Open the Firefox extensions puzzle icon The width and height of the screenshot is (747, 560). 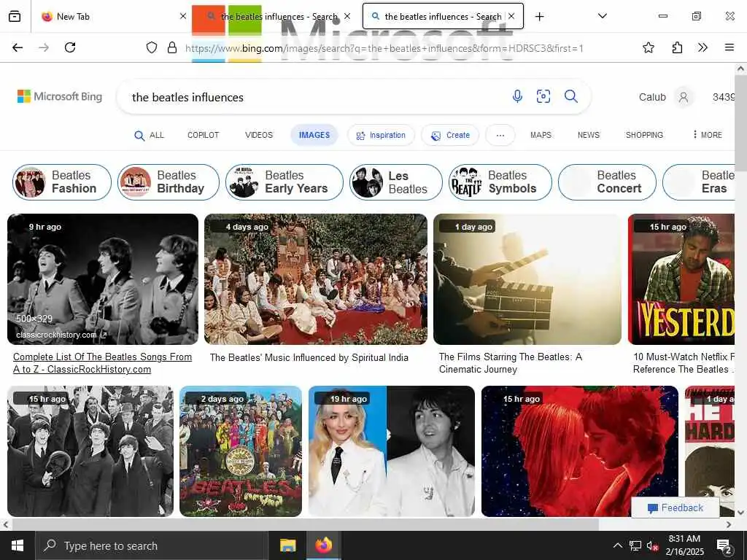click(x=677, y=47)
